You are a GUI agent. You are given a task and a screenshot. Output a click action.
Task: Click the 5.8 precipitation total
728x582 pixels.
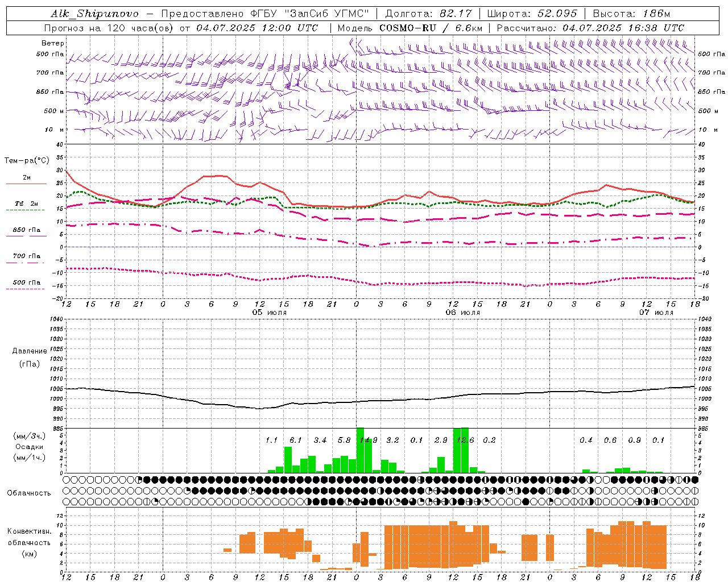344,440
